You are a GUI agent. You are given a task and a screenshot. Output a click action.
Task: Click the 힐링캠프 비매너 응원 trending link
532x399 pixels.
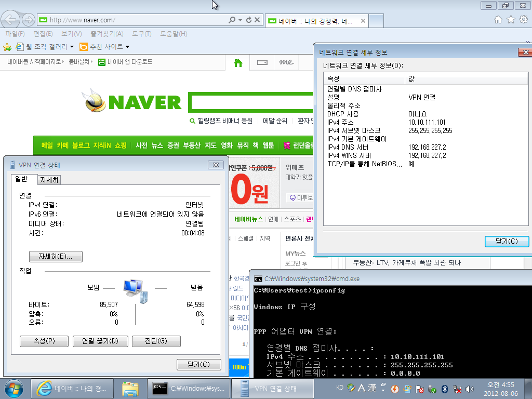225,121
